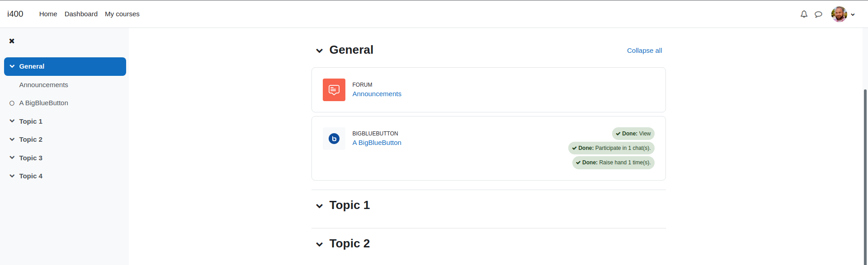Expand Topic 3 in the course index
Screen dimensions: 868x265
pos(12,158)
